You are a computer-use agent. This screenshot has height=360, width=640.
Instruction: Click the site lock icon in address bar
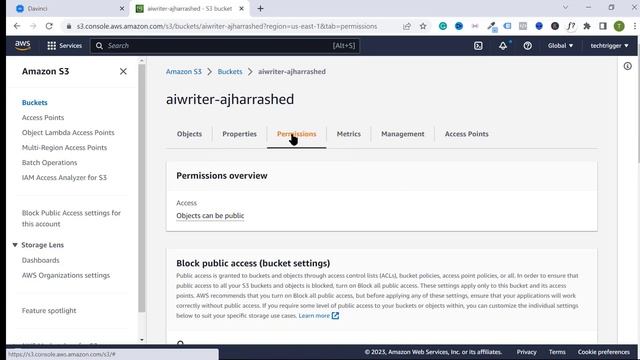(x=69, y=26)
